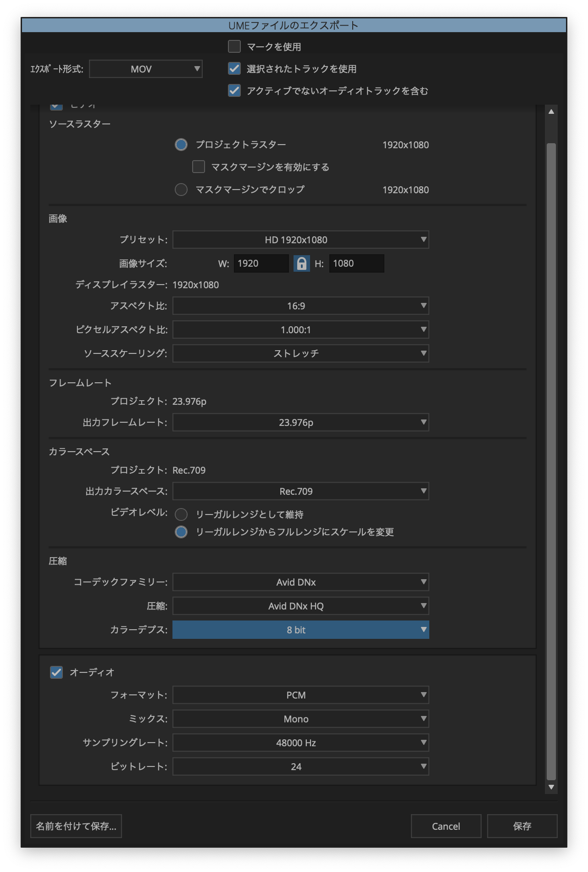Image resolution: width=588 pixels, height=872 pixels.
Task: Select マスクマージンでクロップ radio button
Action: pyautogui.click(x=181, y=190)
